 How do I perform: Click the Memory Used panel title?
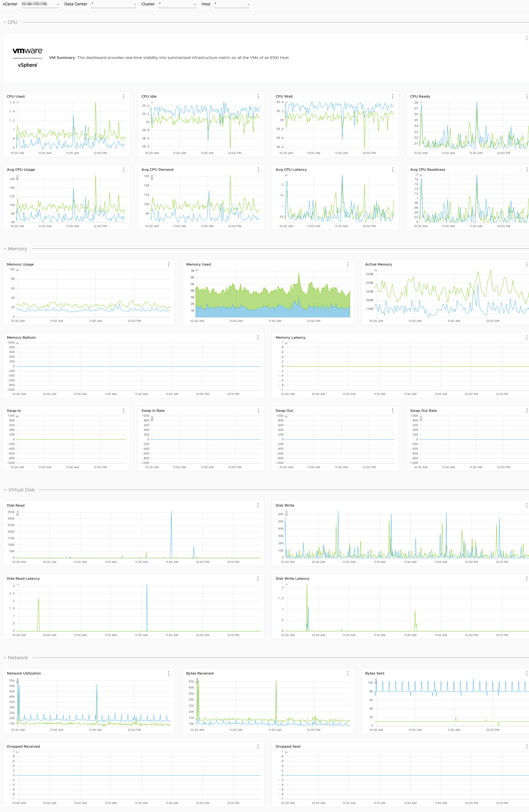[198, 264]
